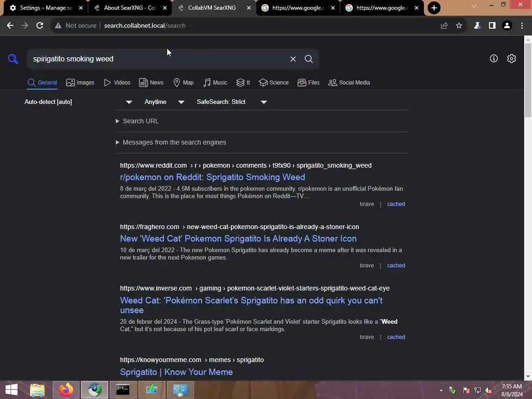Click the scrollbar down arrow
The image size is (532, 399).
click(x=528, y=377)
